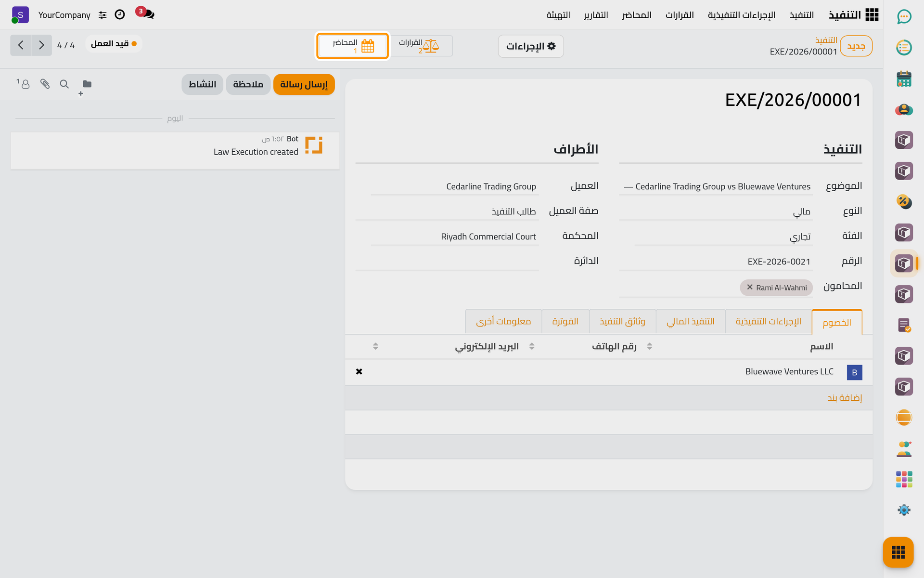Click the إضافة بند add line link
The height and width of the screenshot is (578, 924).
(845, 398)
